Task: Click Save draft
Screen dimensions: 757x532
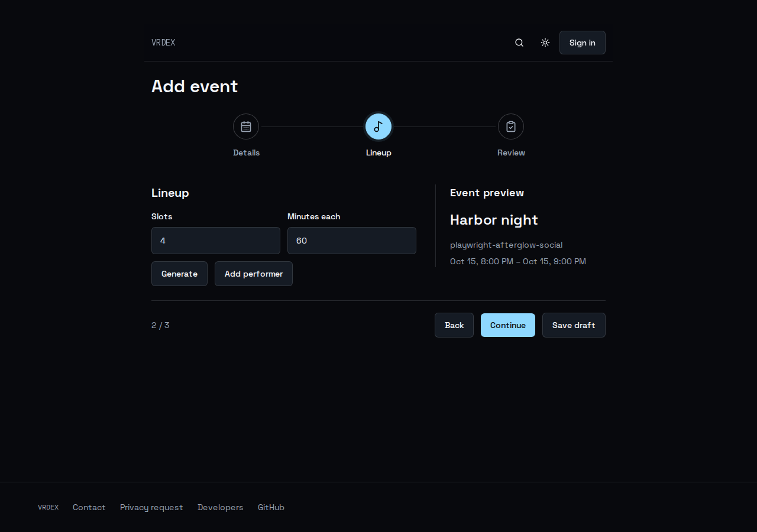Action: click(x=574, y=325)
